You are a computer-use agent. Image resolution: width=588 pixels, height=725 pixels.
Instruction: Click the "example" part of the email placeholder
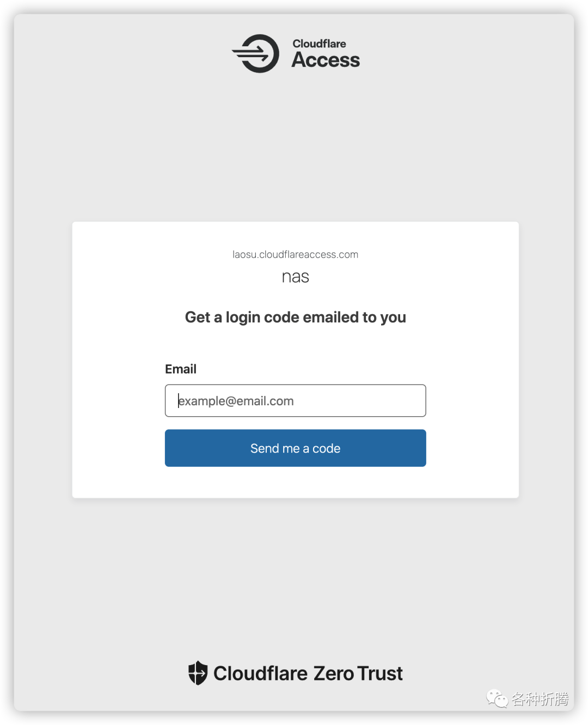[200, 401]
